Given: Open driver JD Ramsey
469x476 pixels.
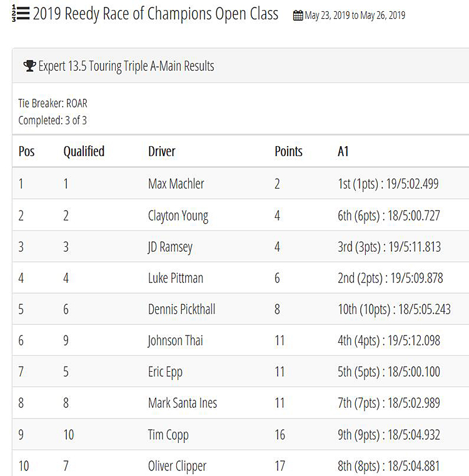Looking at the screenshot, I should click(x=170, y=247).
